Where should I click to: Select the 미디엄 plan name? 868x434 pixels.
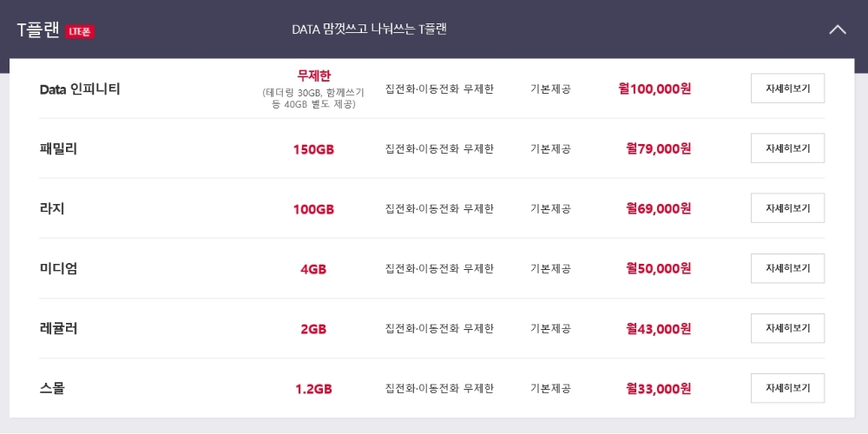coord(58,268)
